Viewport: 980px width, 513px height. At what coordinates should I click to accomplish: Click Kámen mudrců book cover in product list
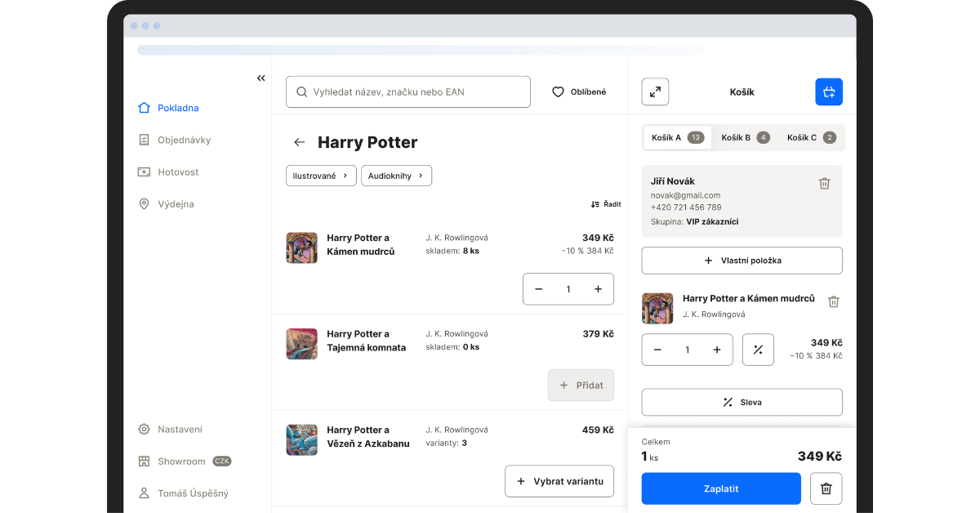point(301,248)
